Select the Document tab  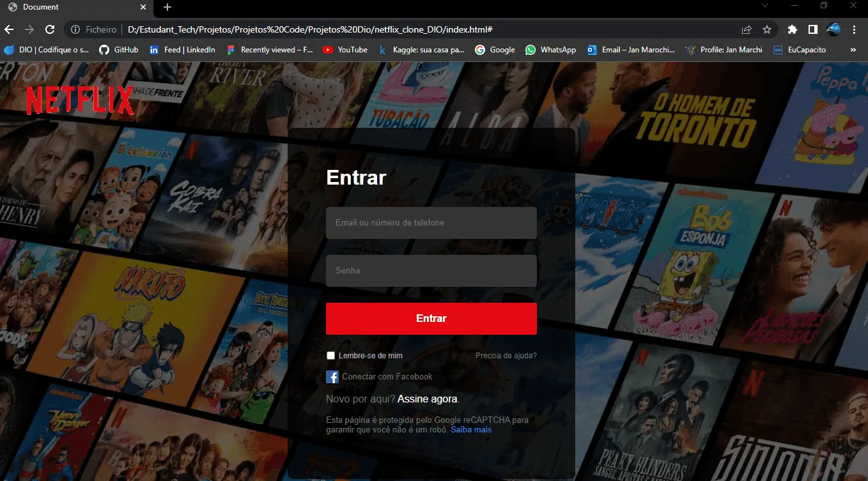tap(77, 7)
